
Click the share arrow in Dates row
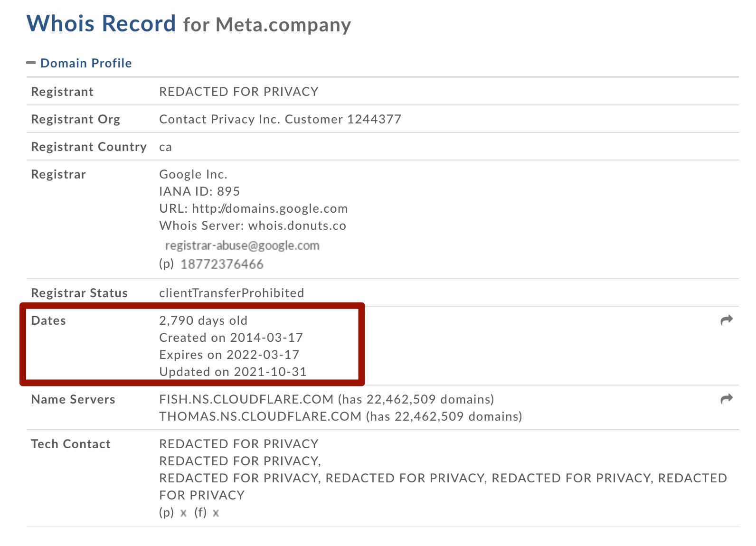click(727, 320)
